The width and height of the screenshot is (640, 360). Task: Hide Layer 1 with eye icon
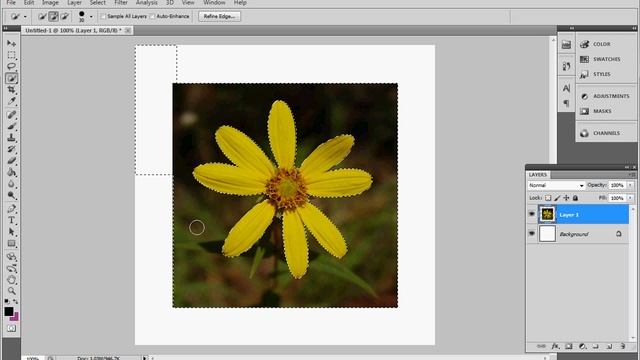pos(531,214)
